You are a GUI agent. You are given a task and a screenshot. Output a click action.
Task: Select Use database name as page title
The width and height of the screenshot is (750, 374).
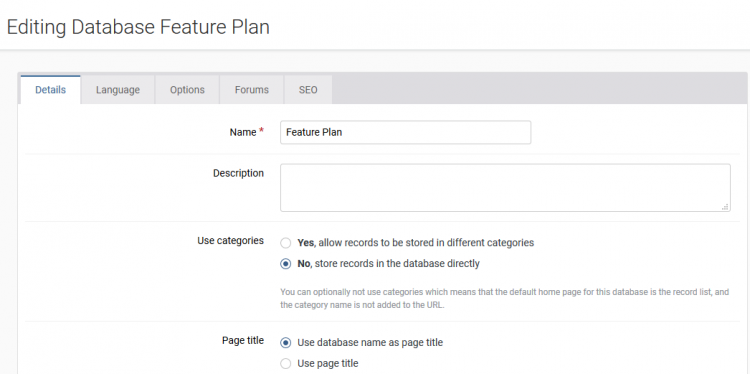click(286, 342)
